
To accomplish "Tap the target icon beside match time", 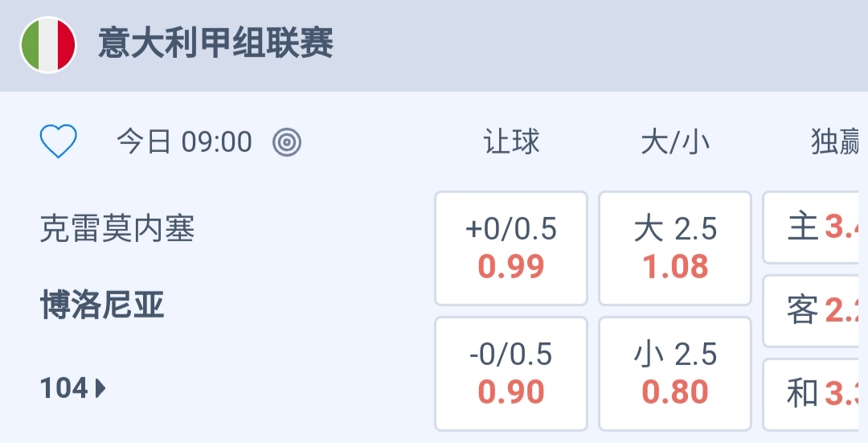I will point(287,142).
